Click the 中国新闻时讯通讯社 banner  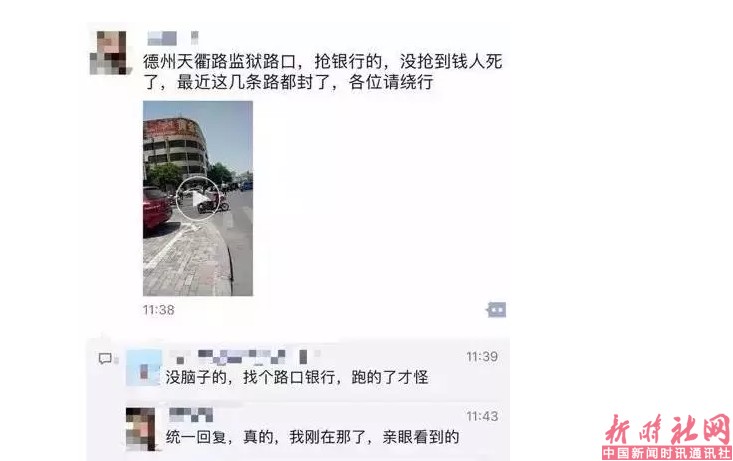pyautogui.click(x=667, y=453)
